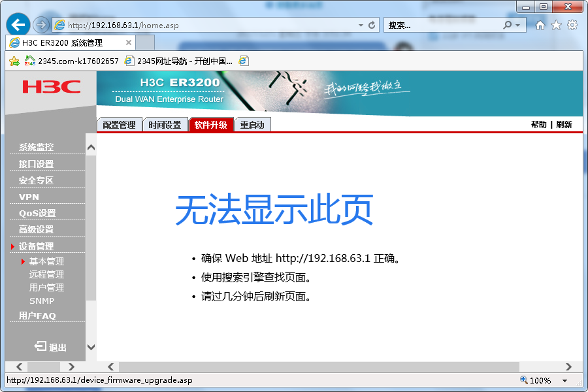Click the browser back arrow button
Screen dimensions: 588x392
(18, 25)
